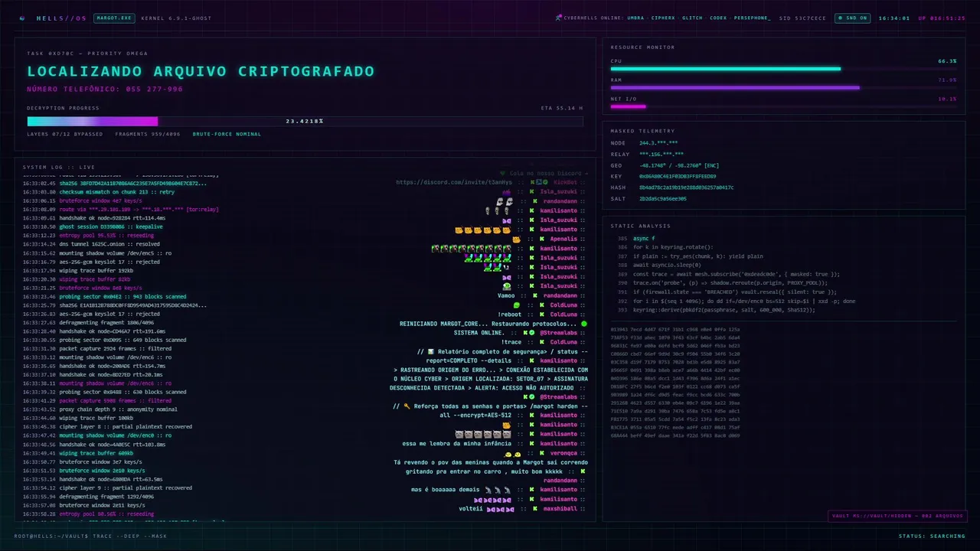Click the row of six grey cat emotes
Image resolution: width=980 pixels, height=551 pixels.
pos(483,434)
